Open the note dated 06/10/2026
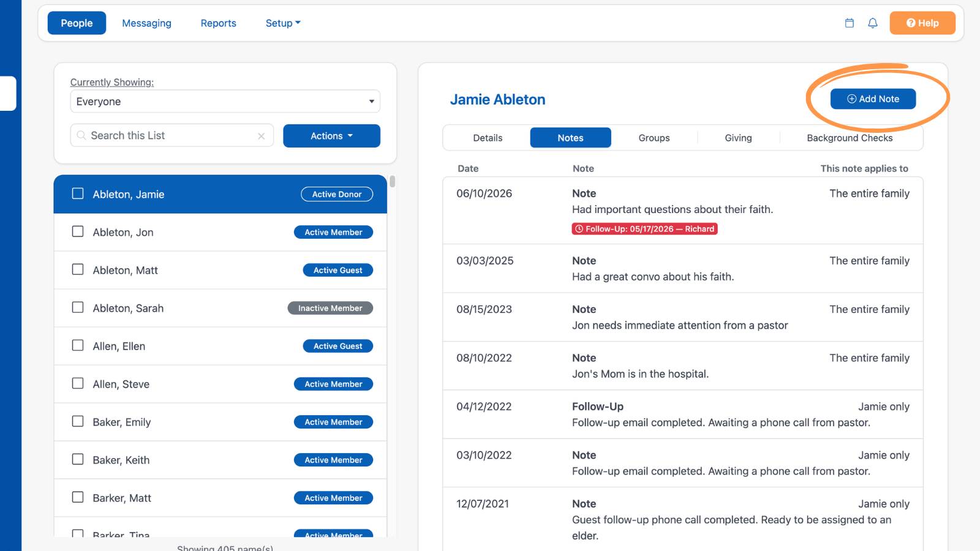 683,211
